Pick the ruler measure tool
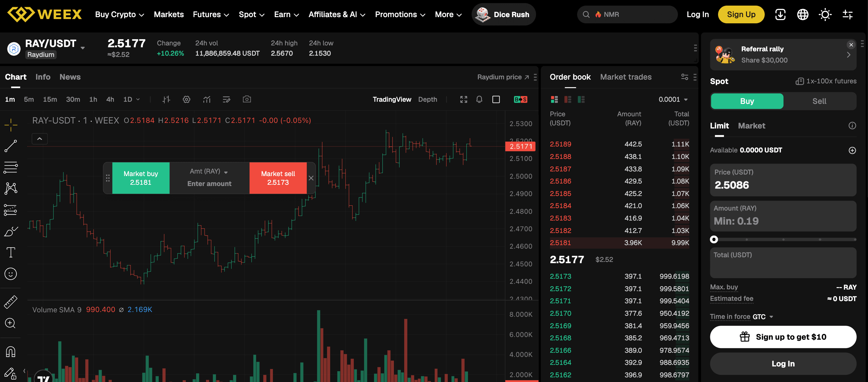Screen dimensions: 868x382 [11, 302]
